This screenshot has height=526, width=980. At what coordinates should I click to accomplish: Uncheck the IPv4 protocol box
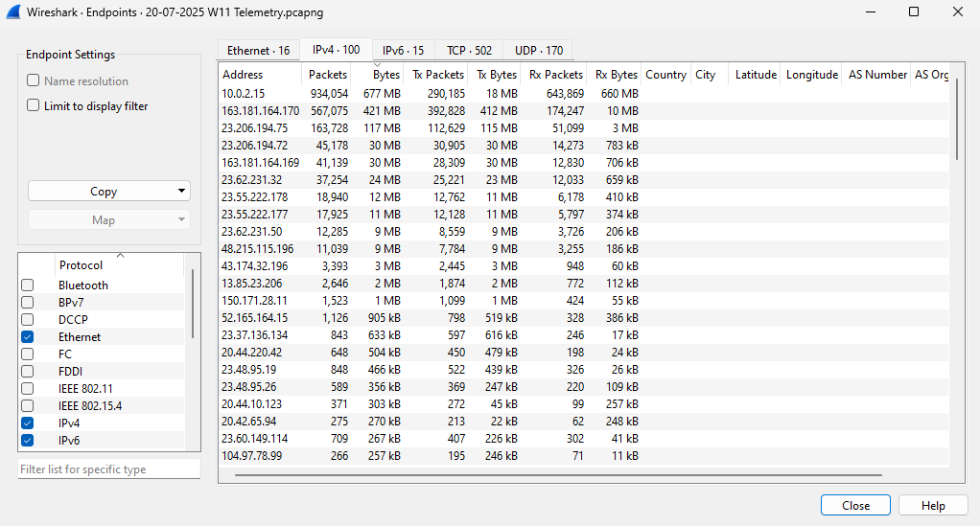click(x=28, y=423)
